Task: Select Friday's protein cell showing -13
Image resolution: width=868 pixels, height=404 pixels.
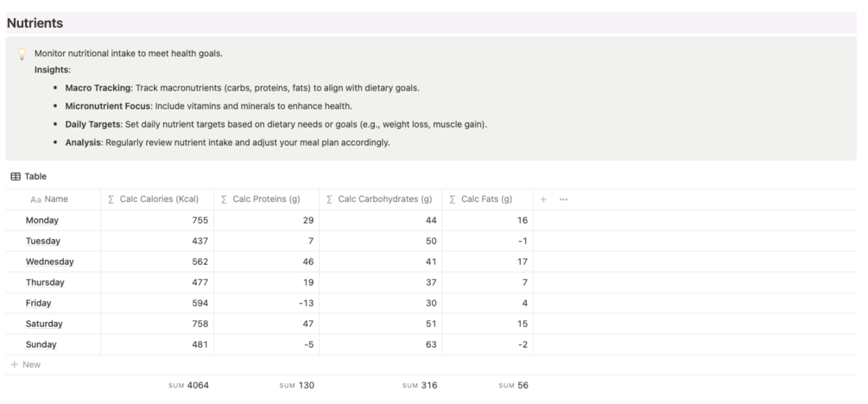Action: click(x=266, y=303)
